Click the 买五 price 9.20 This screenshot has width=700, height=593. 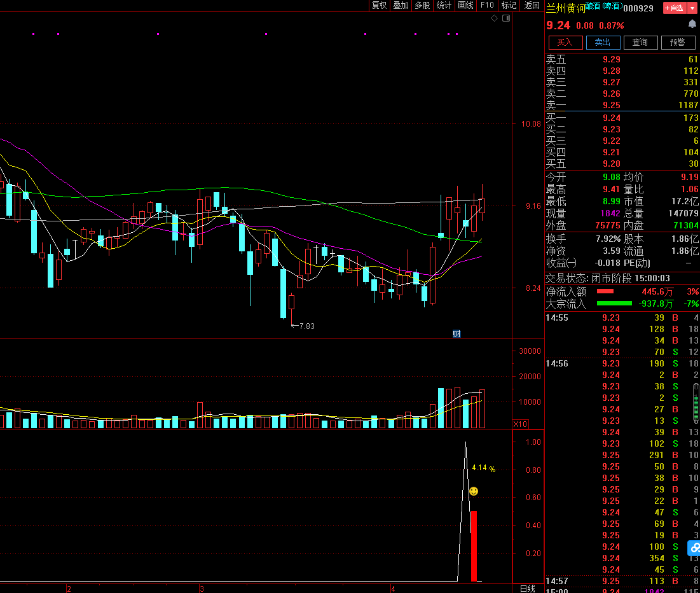(612, 164)
